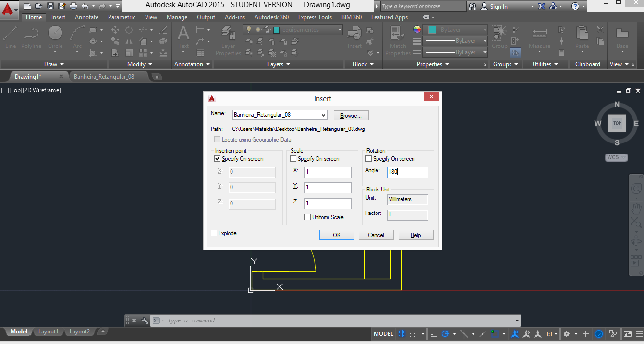
Task: Click the rotation Angle input field
Action: pyautogui.click(x=407, y=172)
